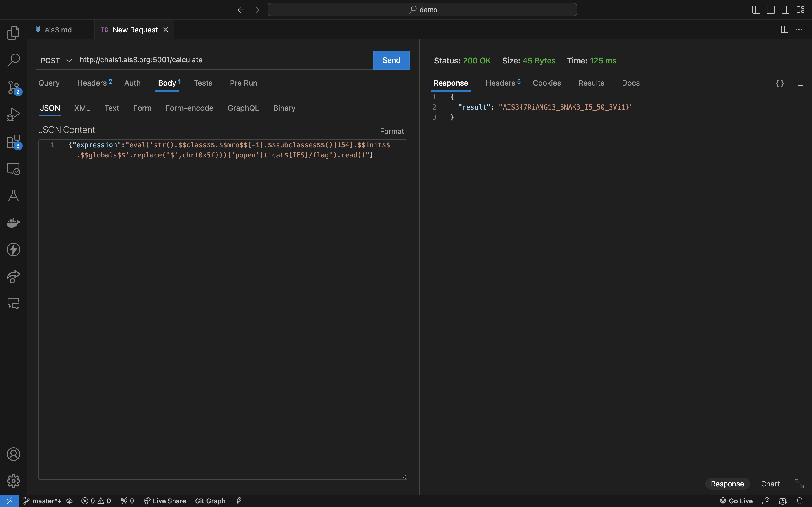
Task: Switch to the Cookies response tab
Action: point(547,83)
